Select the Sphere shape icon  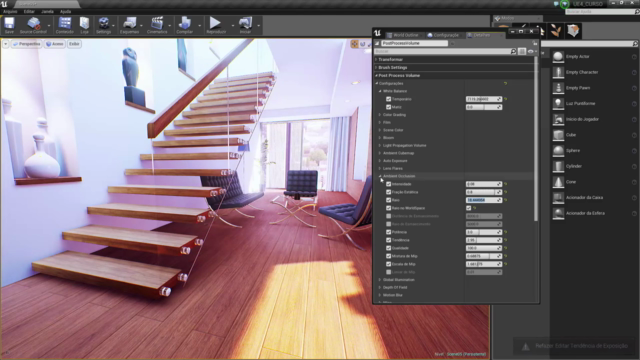point(558,151)
